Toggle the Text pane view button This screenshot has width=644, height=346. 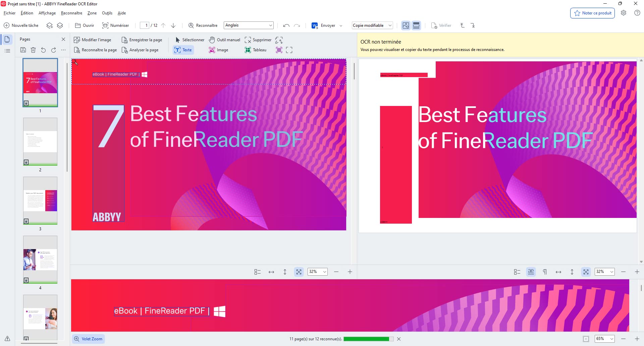coord(416,25)
